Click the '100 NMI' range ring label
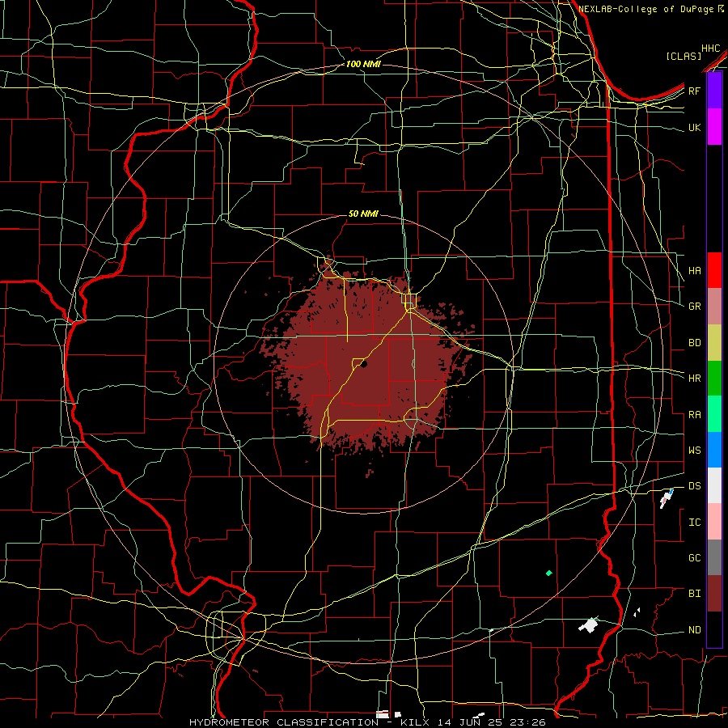Image resolution: width=728 pixels, height=728 pixels. click(363, 64)
